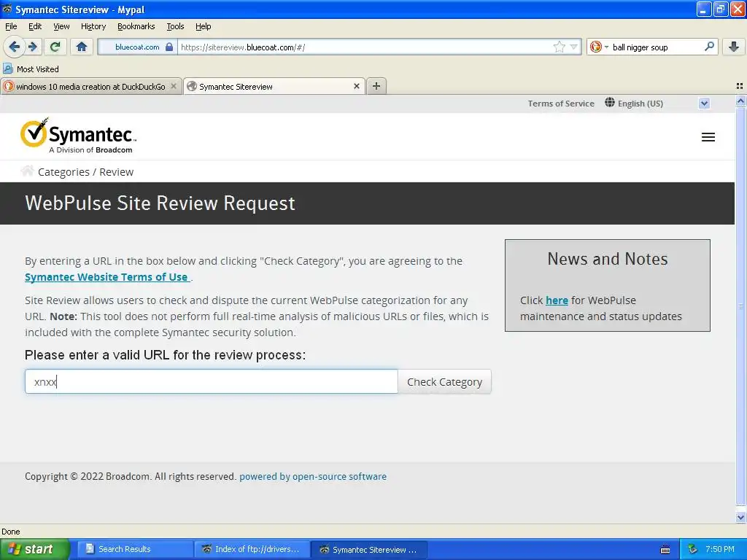Click the on-screen keyboard tray icon
Viewport: 747px width, 560px height.
coord(665,550)
